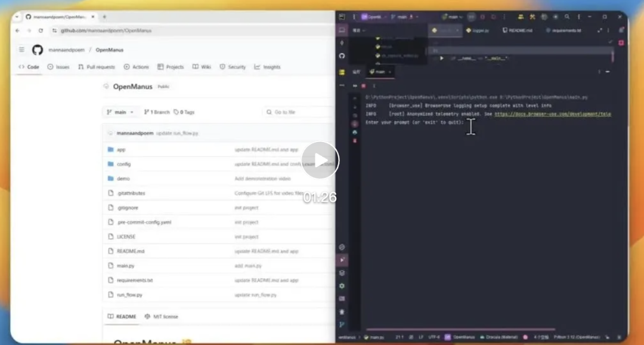The image size is (644, 345).
Task: Open the Project tool window icon
Action: pos(342,30)
